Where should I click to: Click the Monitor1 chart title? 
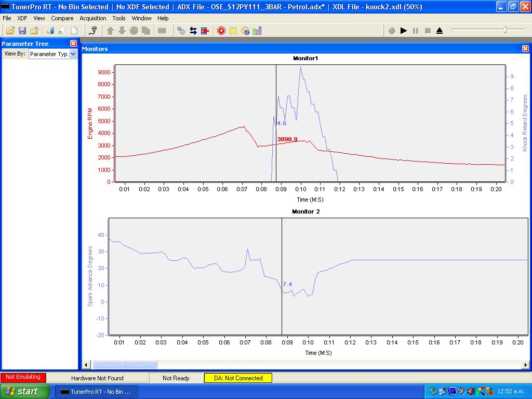pos(305,58)
